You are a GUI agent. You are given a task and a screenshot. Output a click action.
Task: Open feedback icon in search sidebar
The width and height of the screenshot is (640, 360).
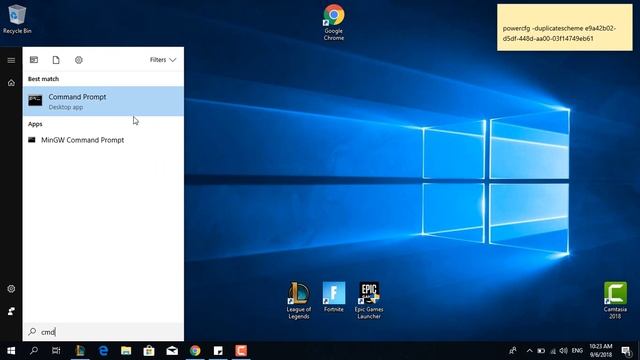click(11, 311)
